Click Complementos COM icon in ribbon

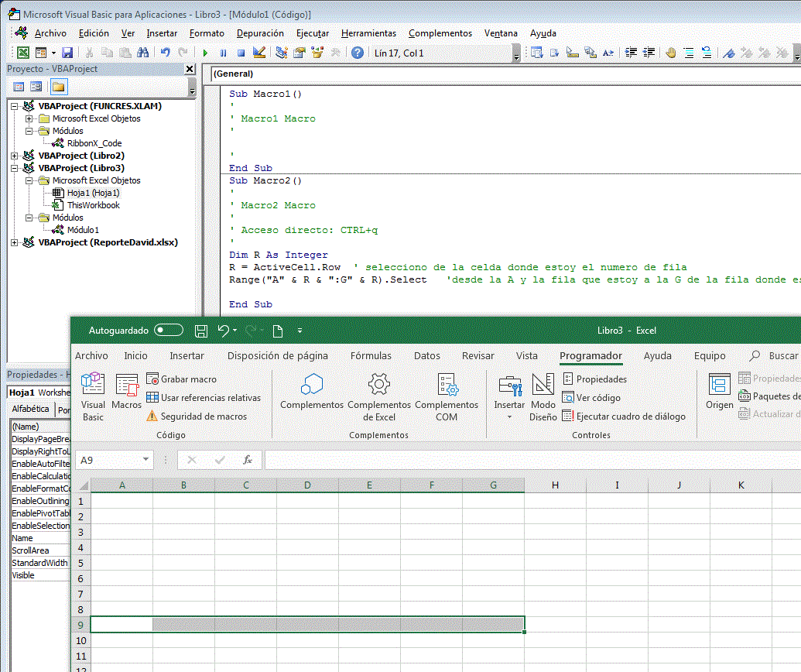coord(447,398)
